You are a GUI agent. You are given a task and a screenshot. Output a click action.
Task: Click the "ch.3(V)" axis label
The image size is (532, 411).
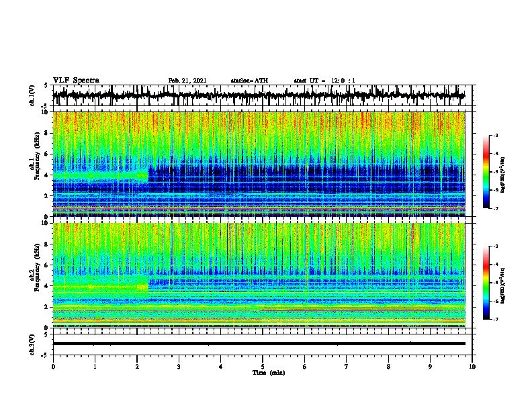[32, 345]
